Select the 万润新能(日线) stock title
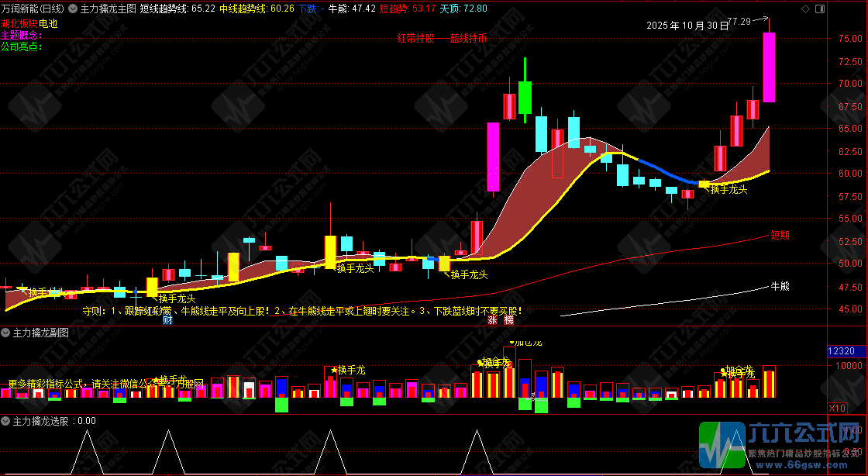868x476 pixels. [x=33, y=9]
